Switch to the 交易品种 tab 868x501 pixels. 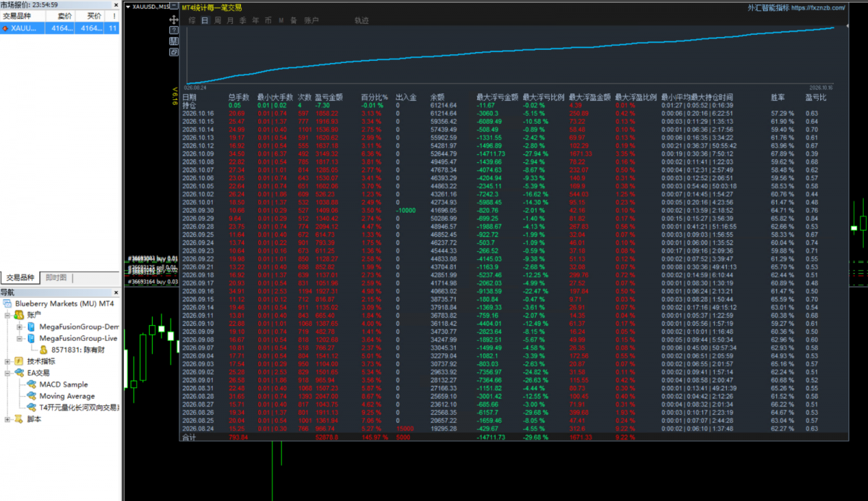point(21,278)
